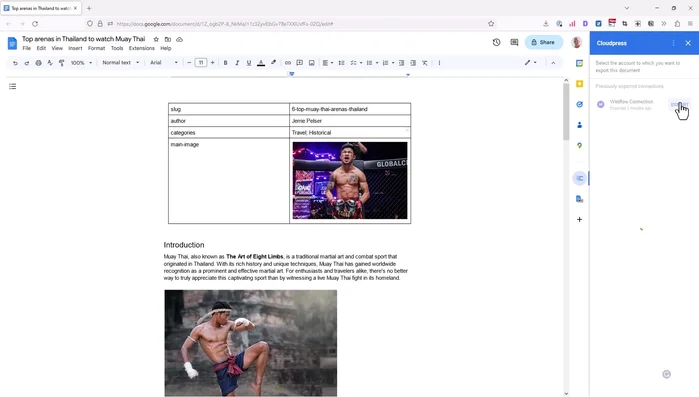The width and height of the screenshot is (699, 397).
Task: Open the numbered list dropdown
Action: pyautogui.click(x=388, y=63)
